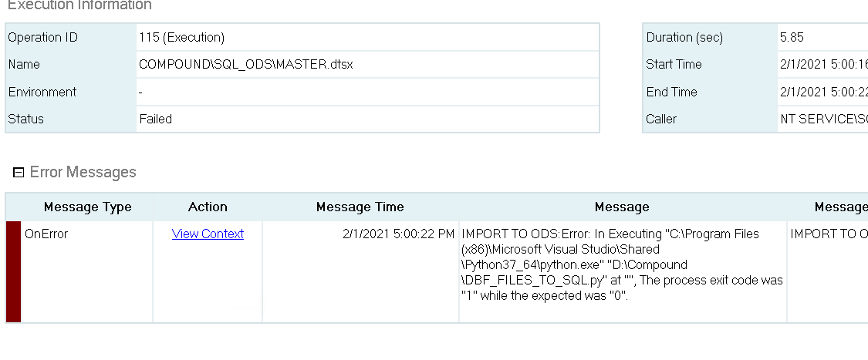Select the OnError message type cell

pos(46,234)
